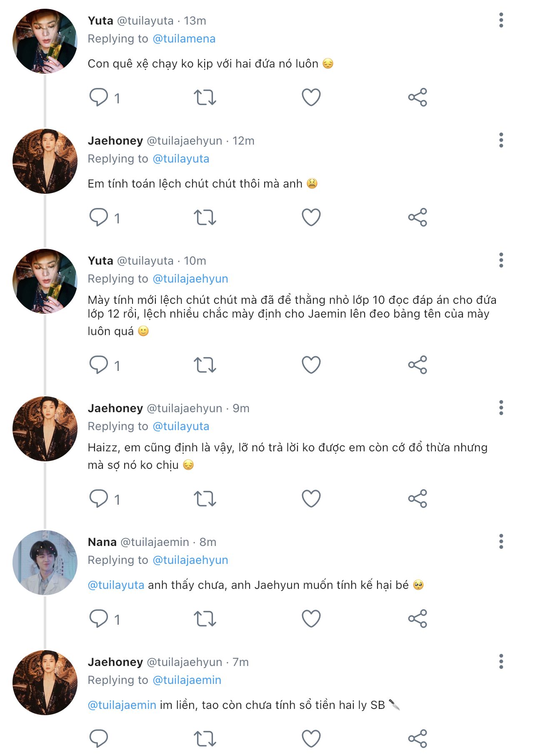Screen dimensions: 535x756
Task: Retweet Nana's 8m tweet
Action: tap(205, 619)
